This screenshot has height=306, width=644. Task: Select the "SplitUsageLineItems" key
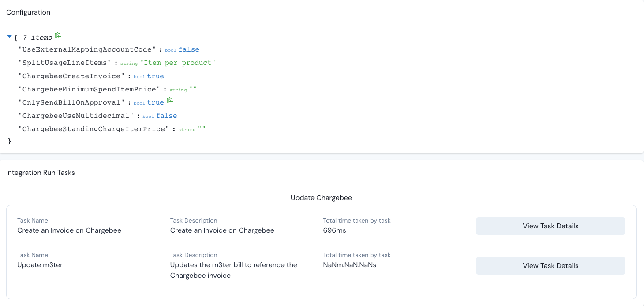(x=65, y=63)
